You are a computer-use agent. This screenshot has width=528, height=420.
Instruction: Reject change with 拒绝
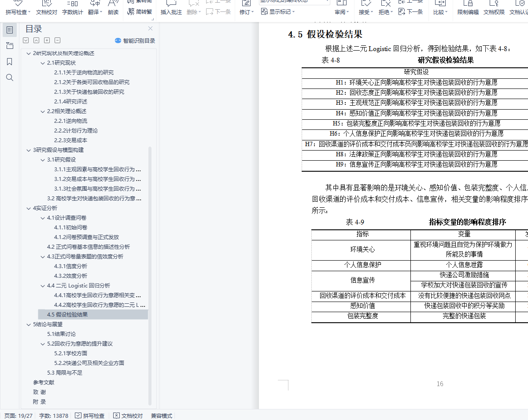coord(385,8)
